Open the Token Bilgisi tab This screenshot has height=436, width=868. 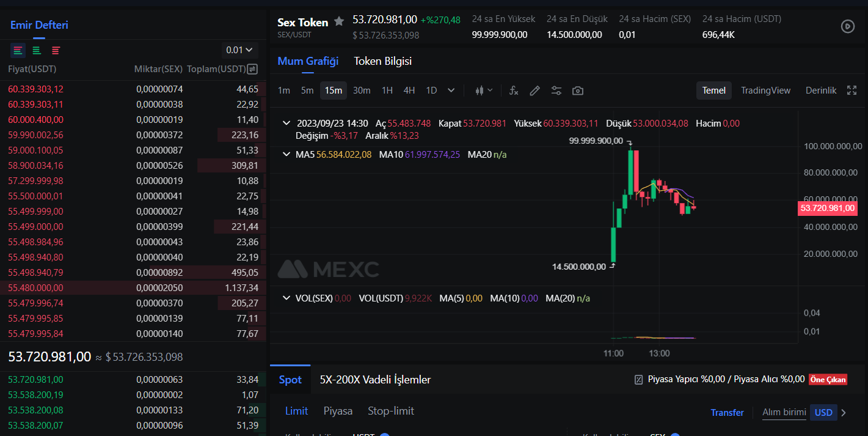pyautogui.click(x=383, y=61)
